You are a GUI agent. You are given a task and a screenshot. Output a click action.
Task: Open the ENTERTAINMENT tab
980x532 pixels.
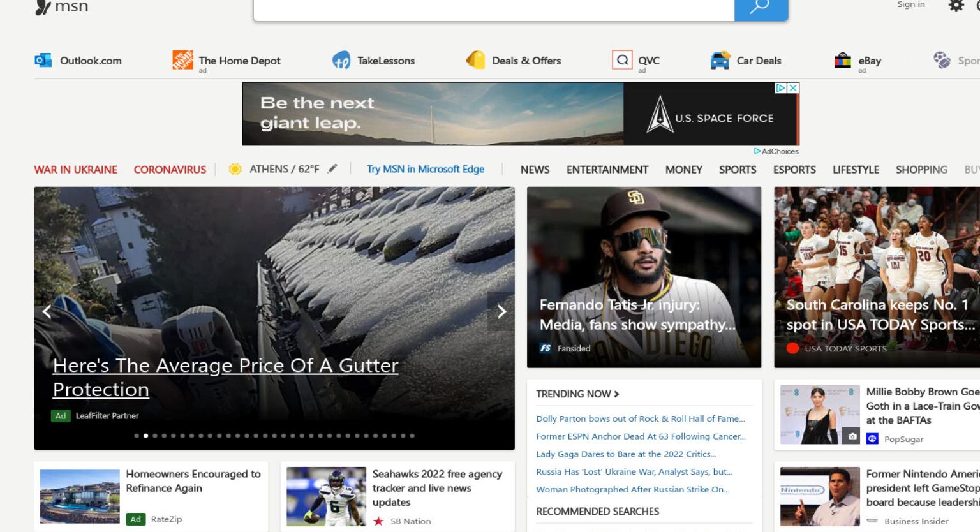[607, 170]
